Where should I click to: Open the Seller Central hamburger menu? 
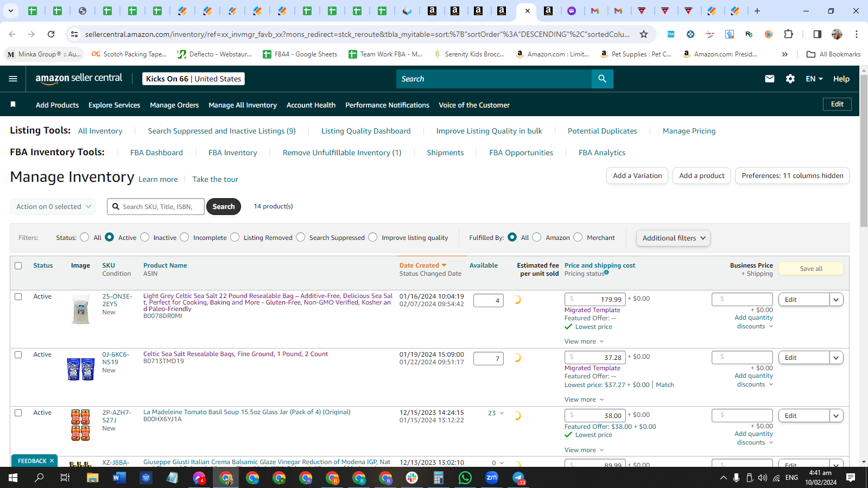(x=13, y=79)
